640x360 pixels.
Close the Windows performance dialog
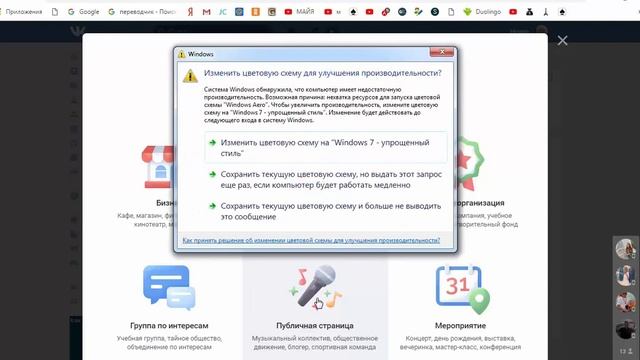pyautogui.click(x=442, y=52)
